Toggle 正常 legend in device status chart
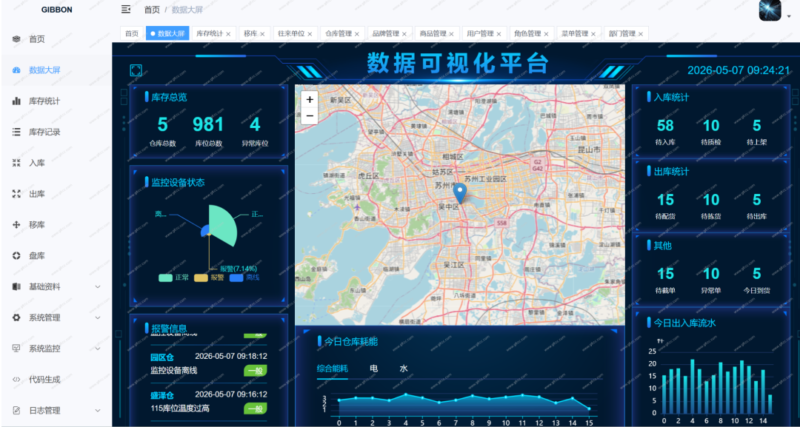This screenshot has width=800, height=427. (173, 278)
